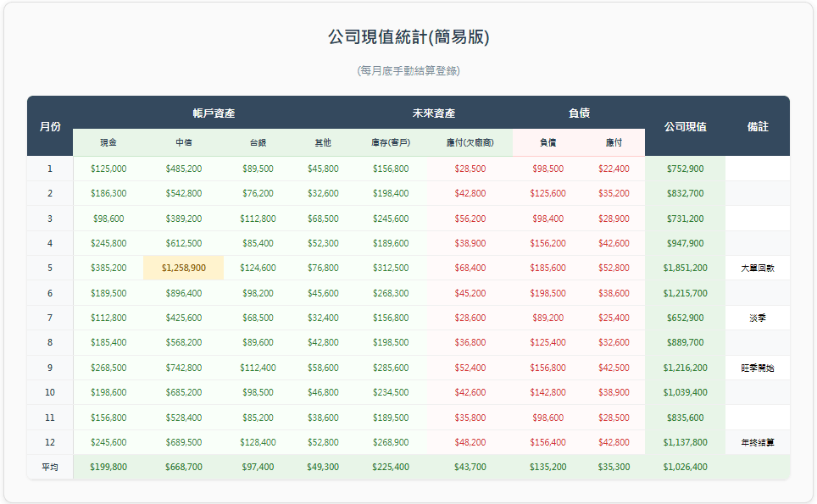Click the 公司現值統計(簡易版) title
The height and width of the screenshot is (504, 817).
(x=411, y=37)
